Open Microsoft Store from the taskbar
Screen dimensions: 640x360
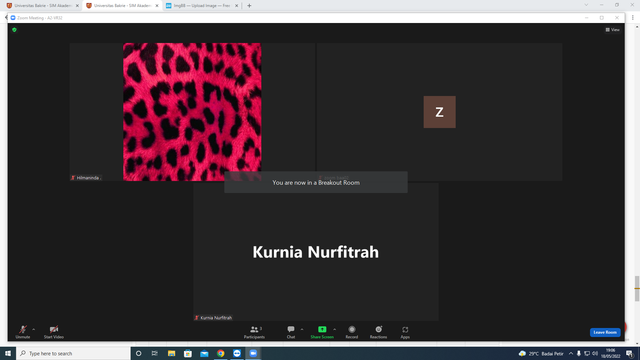coord(188,353)
